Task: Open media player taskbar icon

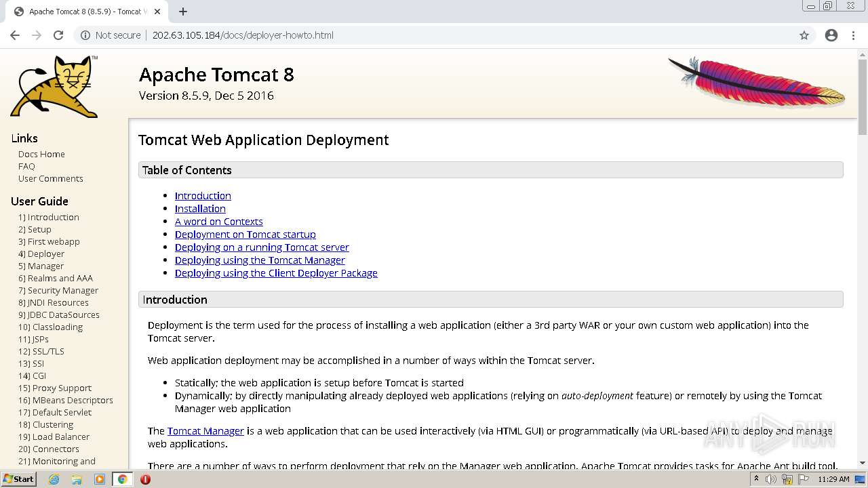Action: [x=100, y=479]
